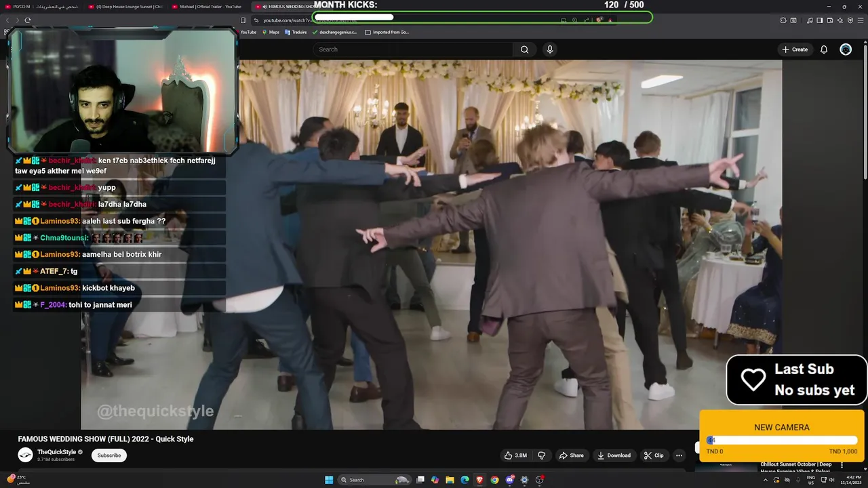Click Chma9tounsi's emote chat message
This screenshot has height=488, width=868.
[x=117, y=238]
